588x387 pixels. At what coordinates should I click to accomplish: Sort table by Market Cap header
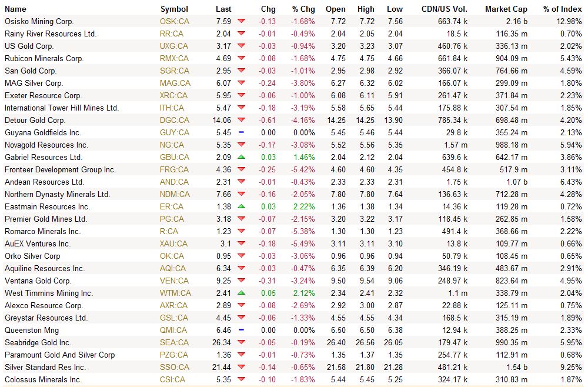(x=506, y=9)
